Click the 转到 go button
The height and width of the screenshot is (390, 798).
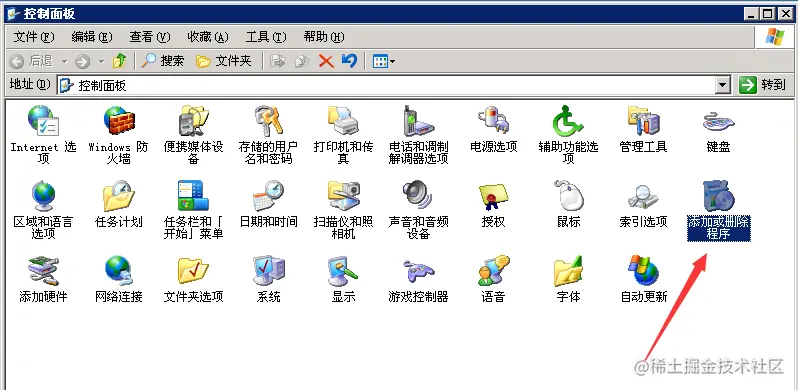tap(763, 85)
